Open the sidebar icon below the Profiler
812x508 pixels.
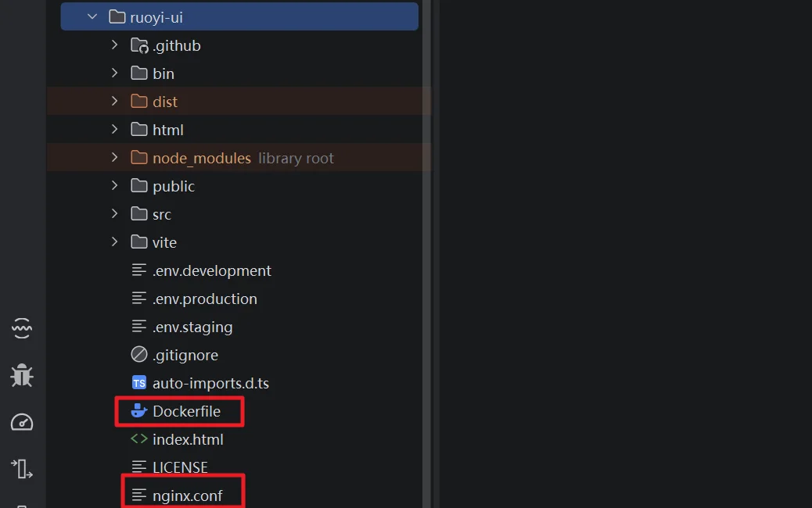[x=22, y=469]
